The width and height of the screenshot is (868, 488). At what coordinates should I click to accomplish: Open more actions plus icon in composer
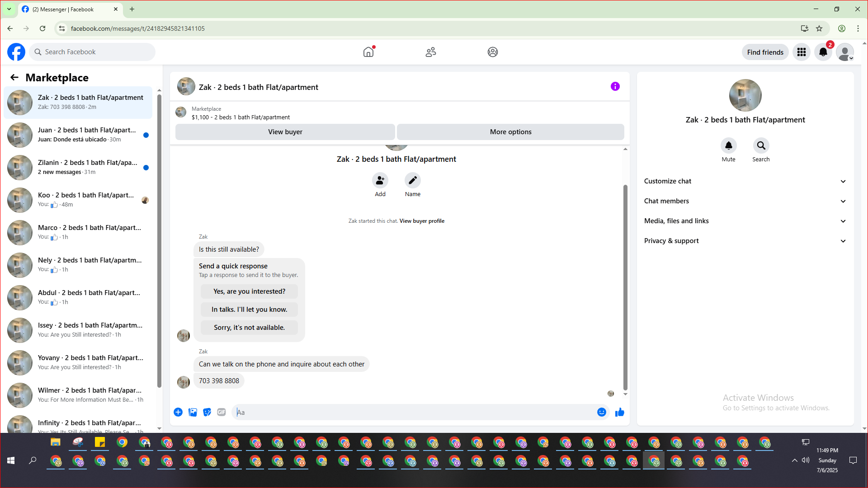point(178,412)
